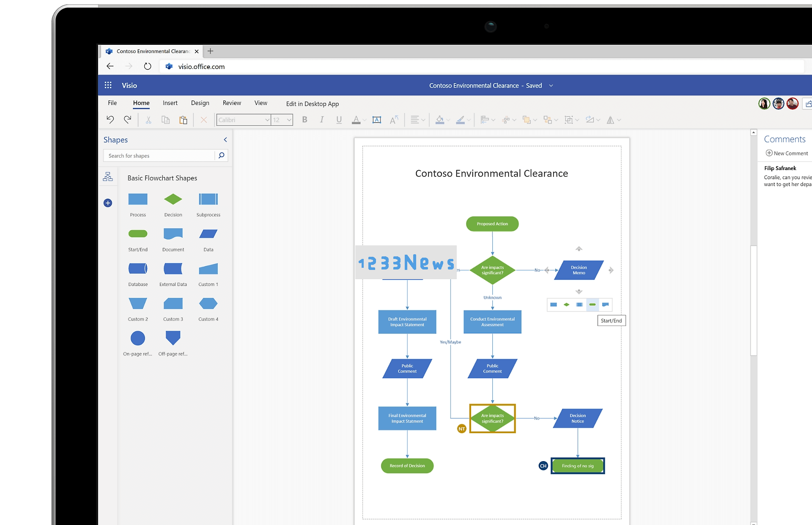Select the Proposed Action shape on canvas
Screen dimensions: 812x525
click(492, 224)
